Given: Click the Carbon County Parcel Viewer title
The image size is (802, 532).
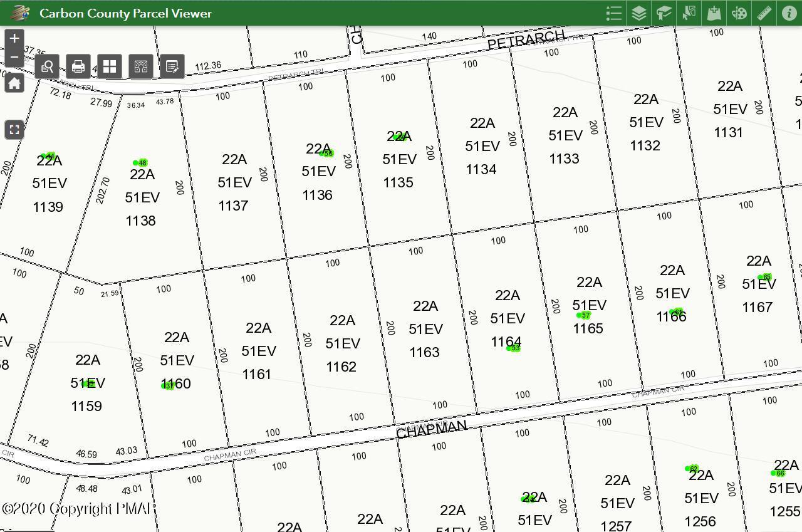Looking at the screenshot, I should click(125, 13).
